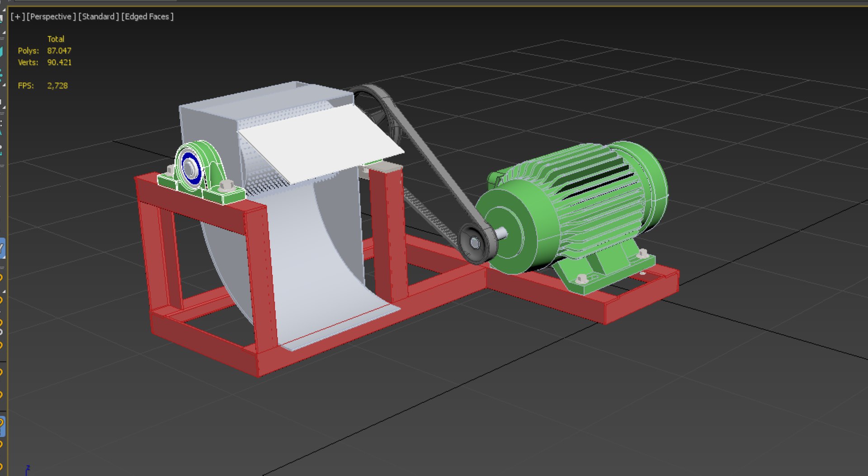
Task: Click the Verts count value 90.421
Action: [59, 62]
